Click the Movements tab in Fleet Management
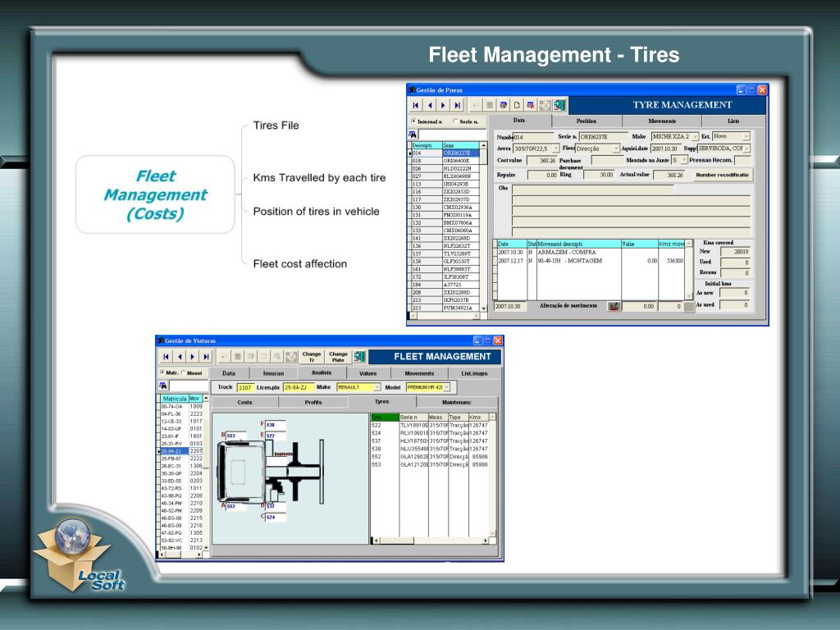The image size is (840, 630). click(419, 373)
